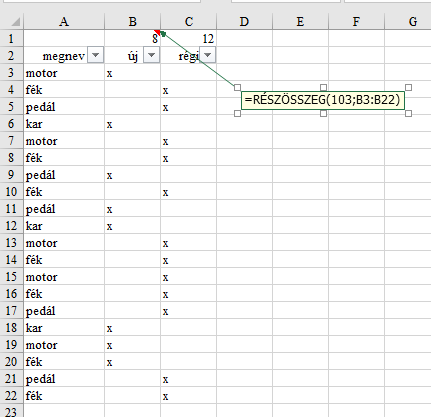
Task: Select row 22 header
Action: tap(11, 396)
